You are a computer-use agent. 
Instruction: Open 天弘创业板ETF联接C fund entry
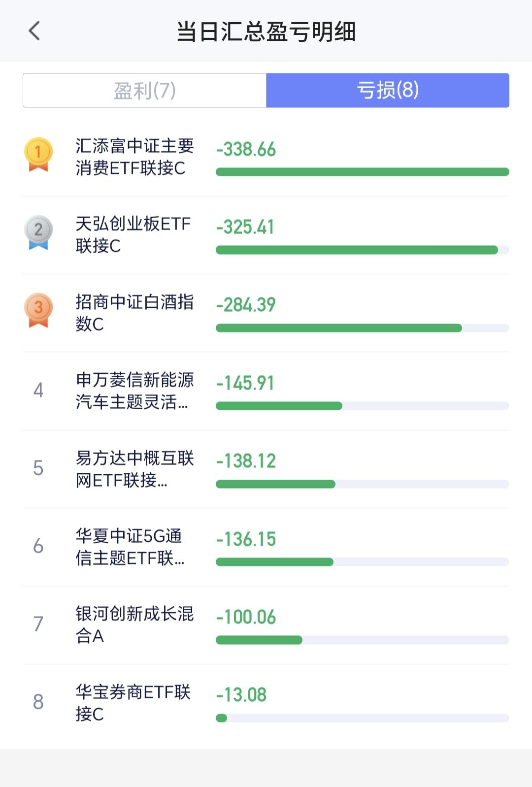tap(266, 235)
